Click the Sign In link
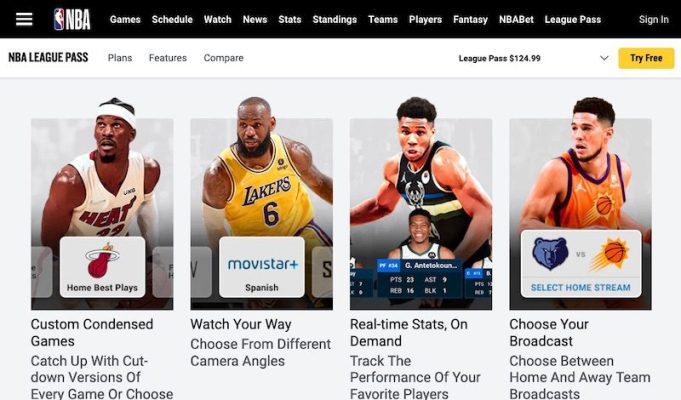Screen dimensions: 681x400 tap(654, 20)
